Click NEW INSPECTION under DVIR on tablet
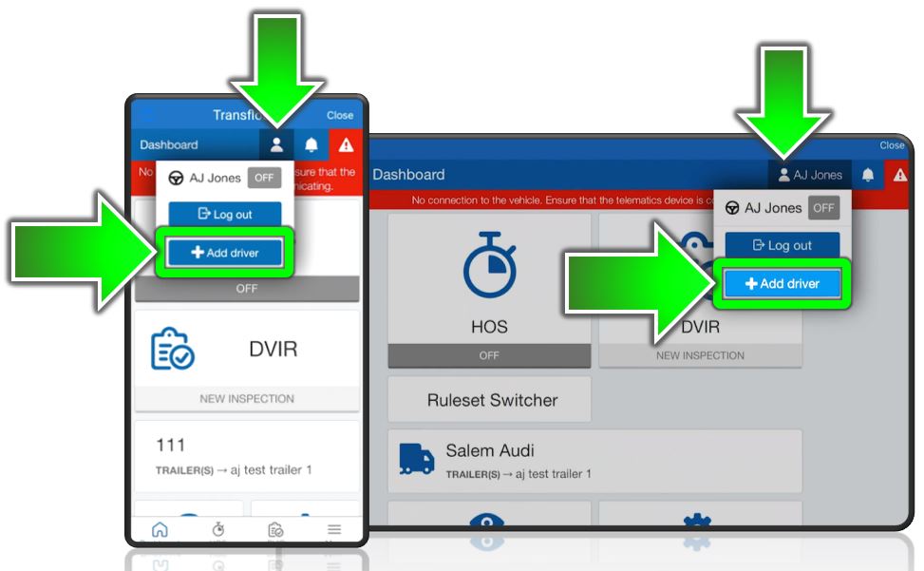Screen dimensions: 924x571 700,356
